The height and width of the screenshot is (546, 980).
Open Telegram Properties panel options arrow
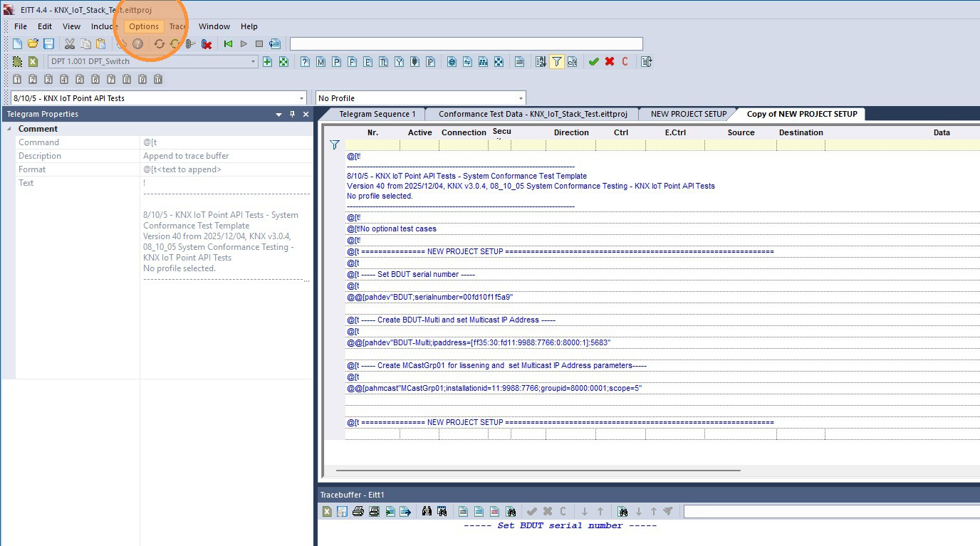(279, 114)
